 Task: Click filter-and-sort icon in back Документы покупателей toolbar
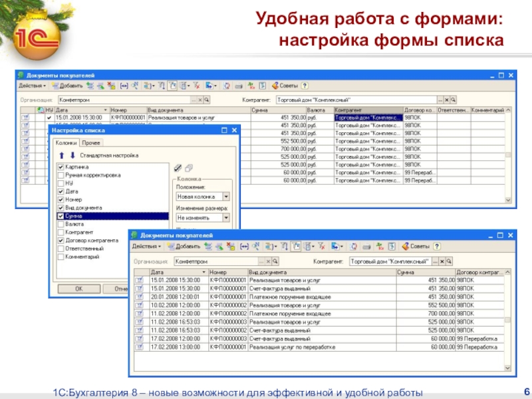162,86
